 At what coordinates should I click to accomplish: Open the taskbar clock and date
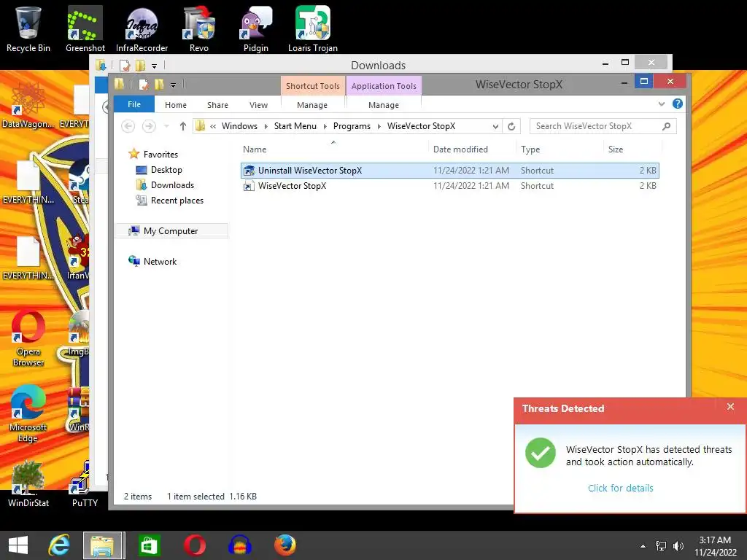715,546
